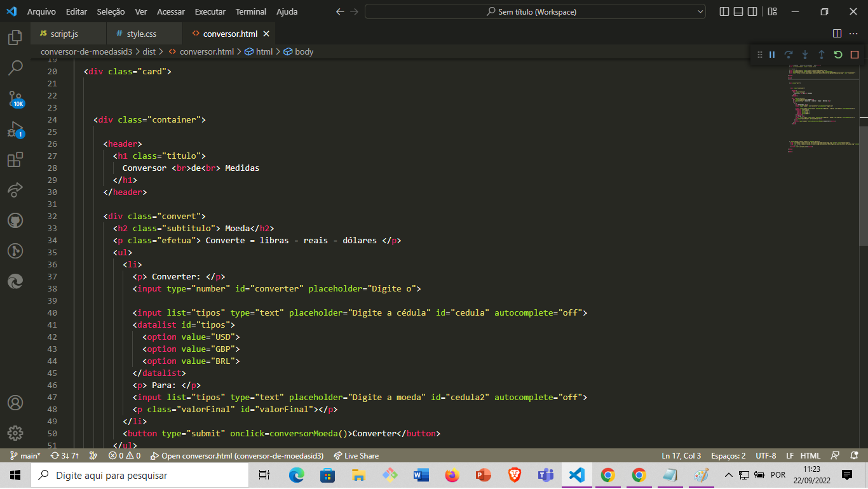Expand the command center dropdown arrow
This screenshot has width=868, height=489.
pos(700,11)
